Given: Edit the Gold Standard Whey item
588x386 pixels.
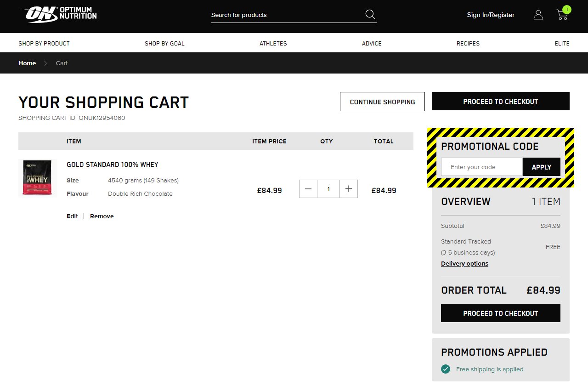Looking at the screenshot, I should pos(72,216).
